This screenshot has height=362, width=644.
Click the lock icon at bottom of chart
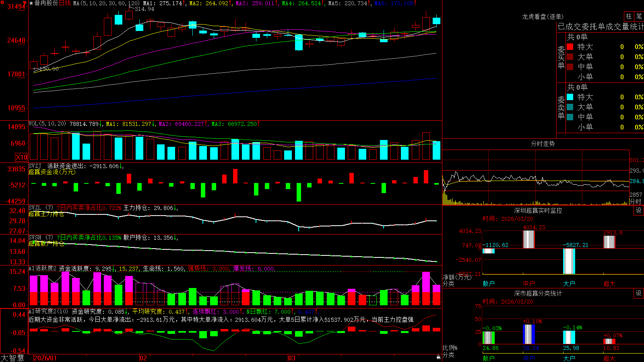point(438,357)
